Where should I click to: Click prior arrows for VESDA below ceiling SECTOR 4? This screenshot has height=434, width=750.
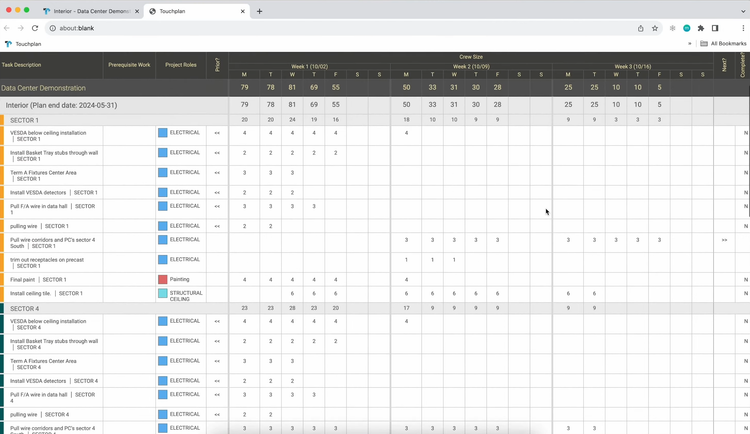point(217,321)
